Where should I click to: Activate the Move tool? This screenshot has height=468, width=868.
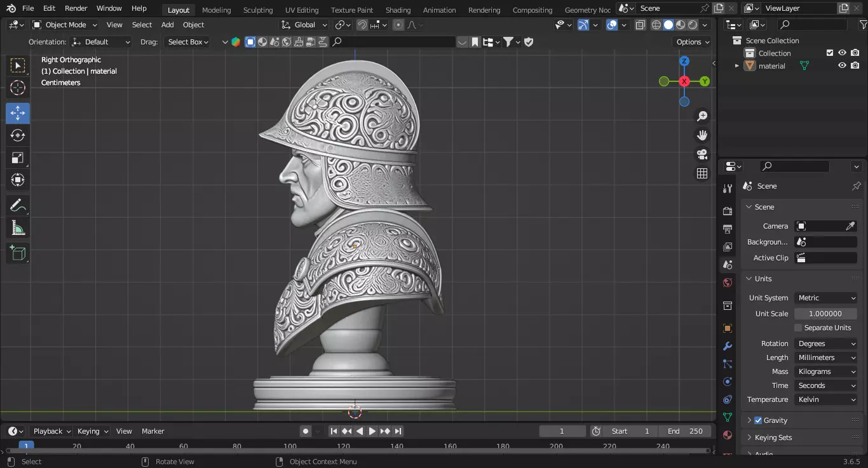pos(18,113)
